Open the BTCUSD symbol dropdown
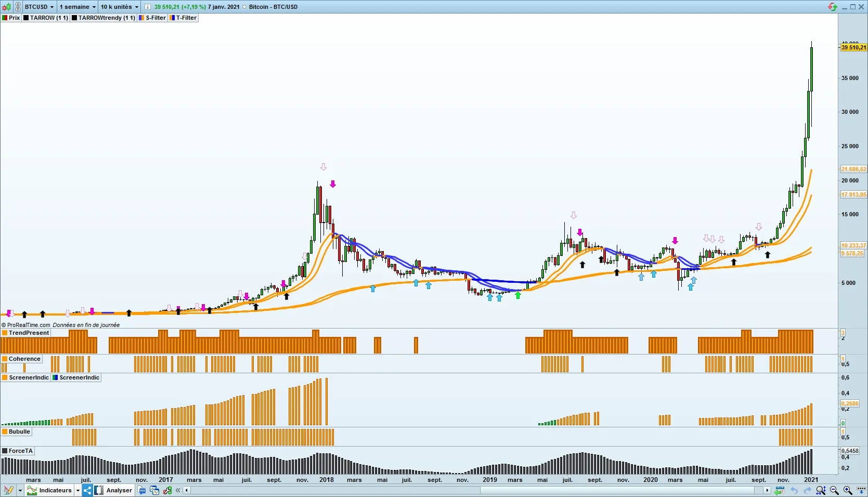 [x=40, y=7]
